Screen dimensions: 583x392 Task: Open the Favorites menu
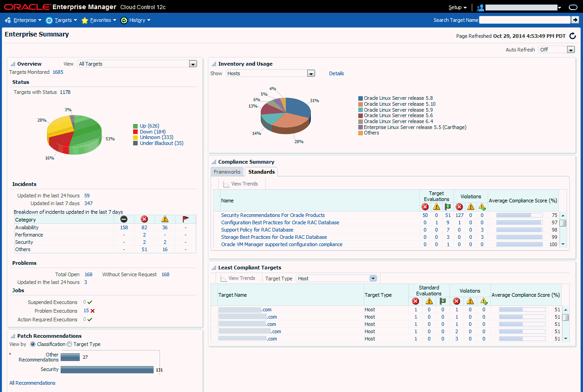click(x=103, y=21)
